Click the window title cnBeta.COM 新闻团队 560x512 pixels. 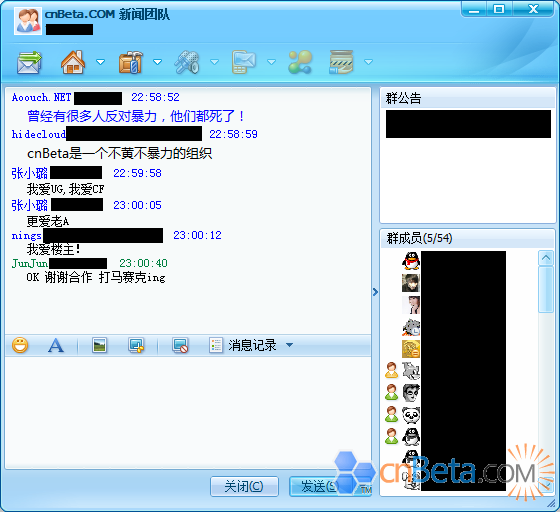(x=107, y=14)
